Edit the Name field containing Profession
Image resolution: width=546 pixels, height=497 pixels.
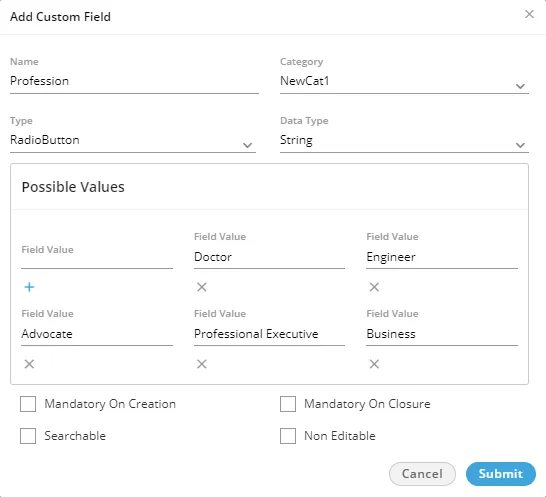pyautogui.click(x=134, y=83)
